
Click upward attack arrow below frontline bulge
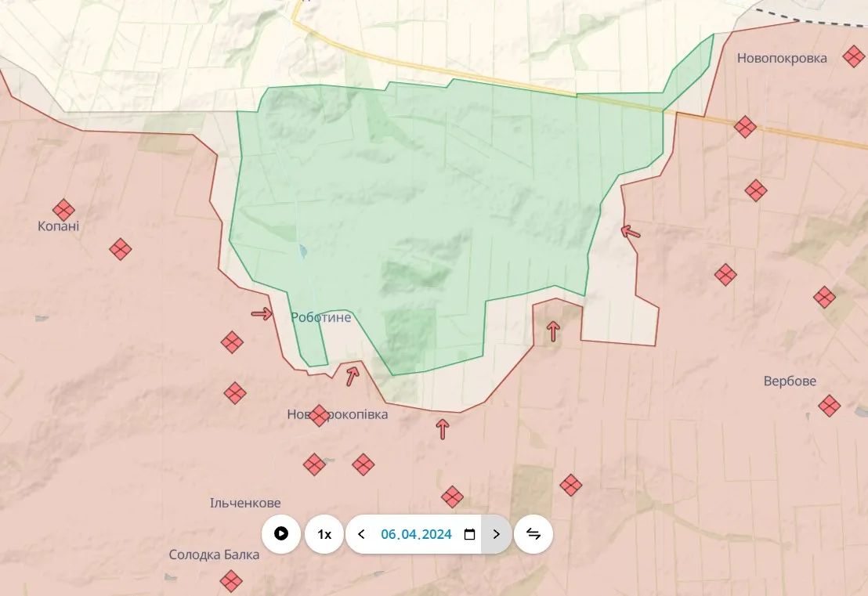(x=443, y=428)
